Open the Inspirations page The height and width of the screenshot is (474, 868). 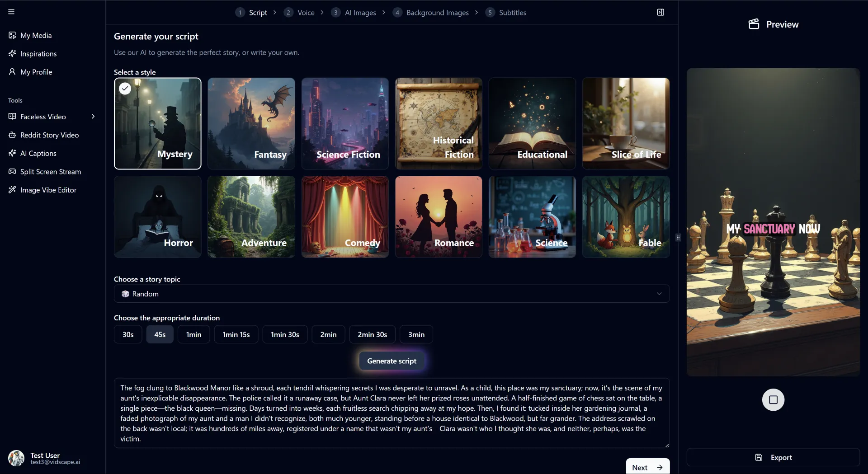tap(38, 54)
